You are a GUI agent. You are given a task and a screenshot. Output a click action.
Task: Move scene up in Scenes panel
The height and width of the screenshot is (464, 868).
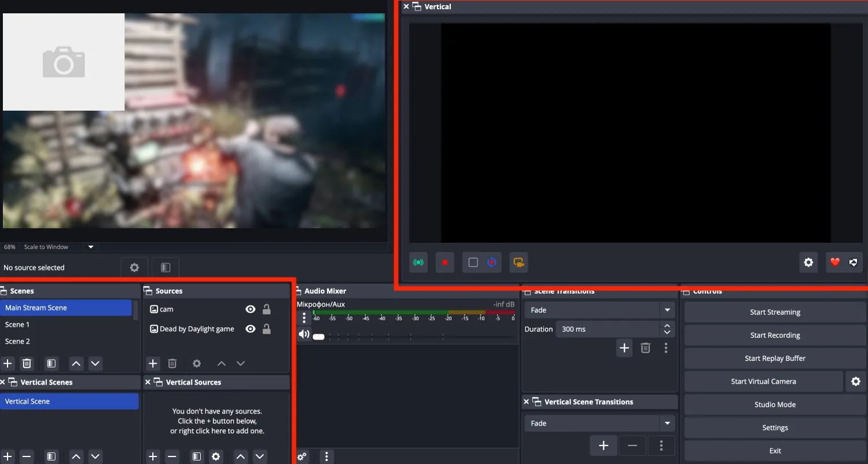[76, 364]
